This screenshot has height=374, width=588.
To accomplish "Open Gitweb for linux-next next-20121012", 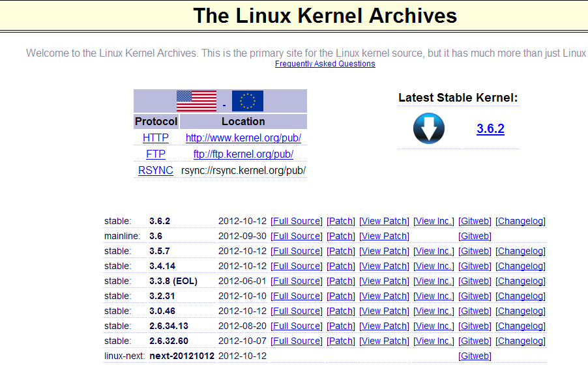I will click(475, 356).
